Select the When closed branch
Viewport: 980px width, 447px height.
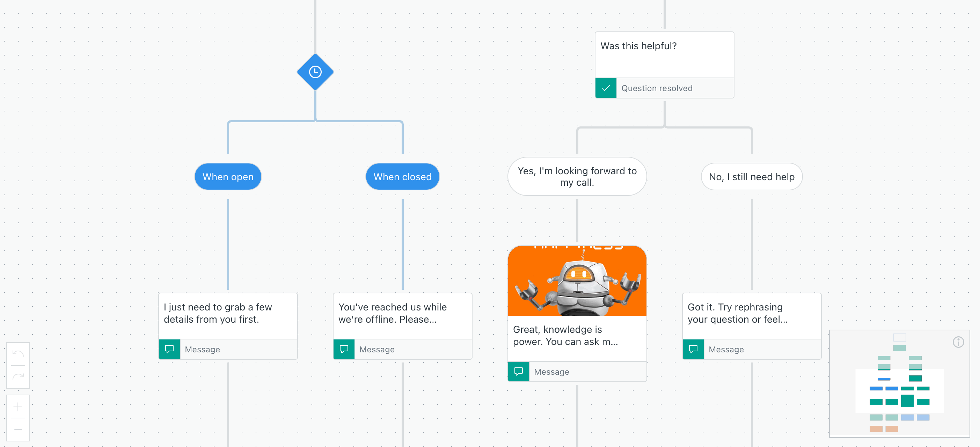pos(402,176)
